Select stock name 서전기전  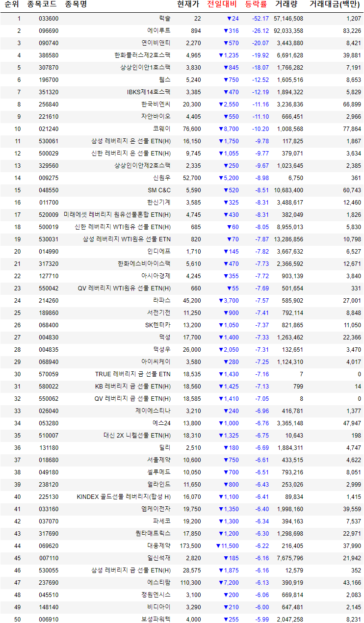tap(159, 313)
